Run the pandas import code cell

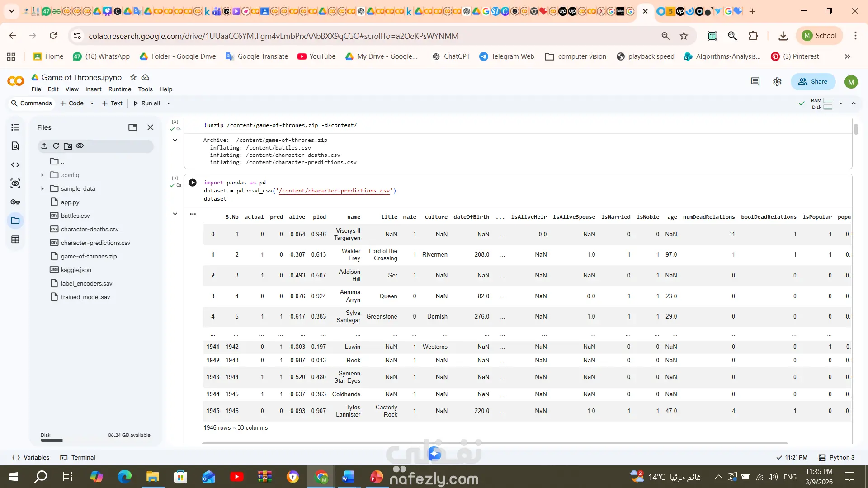pyautogui.click(x=193, y=183)
